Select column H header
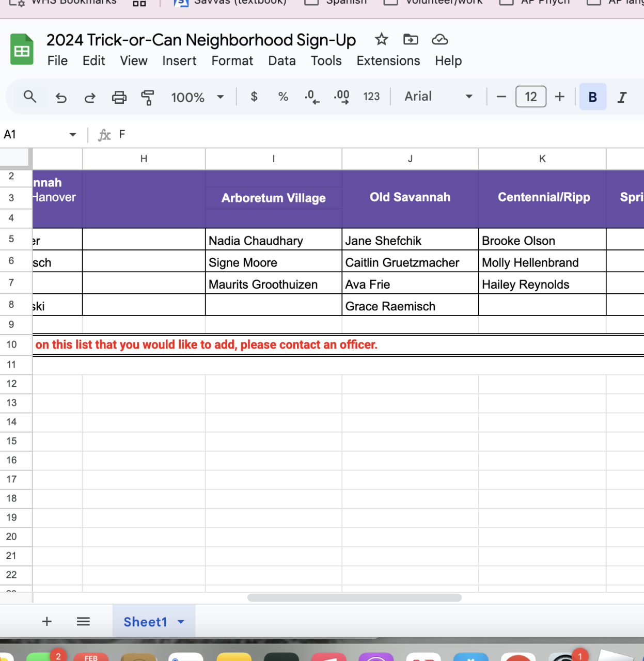 pos(144,159)
